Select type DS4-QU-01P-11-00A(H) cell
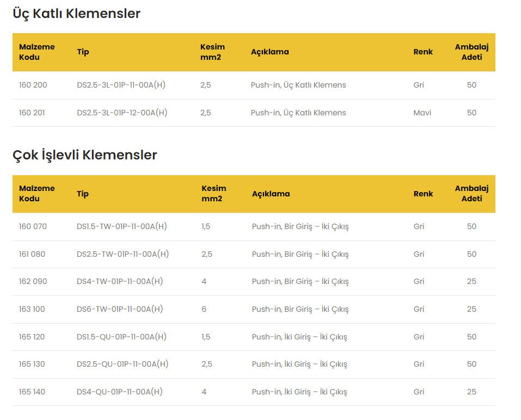Viewport: 521px width, 420px height. click(x=120, y=392)
